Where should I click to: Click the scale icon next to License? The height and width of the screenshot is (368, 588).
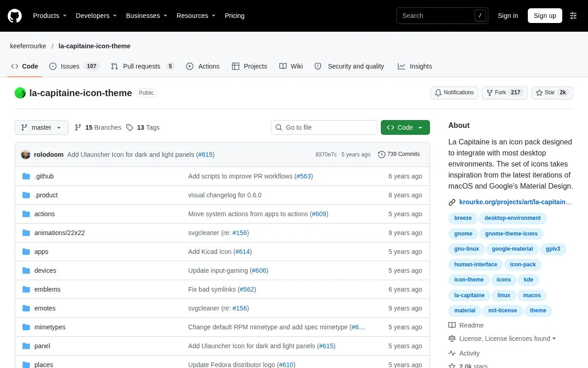tap(452, 339)
